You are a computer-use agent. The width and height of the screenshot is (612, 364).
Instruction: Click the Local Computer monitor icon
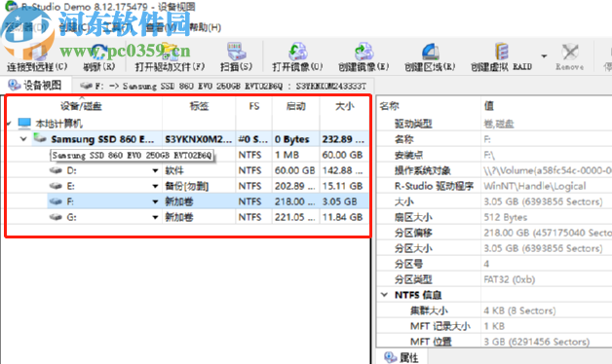point(24,124)
